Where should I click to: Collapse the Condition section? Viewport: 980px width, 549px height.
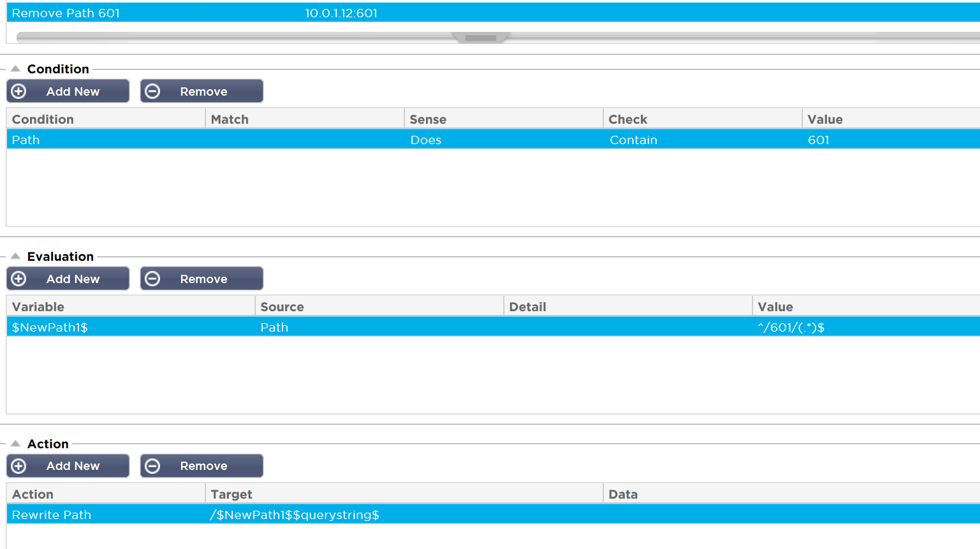click(x=15, y=69)
